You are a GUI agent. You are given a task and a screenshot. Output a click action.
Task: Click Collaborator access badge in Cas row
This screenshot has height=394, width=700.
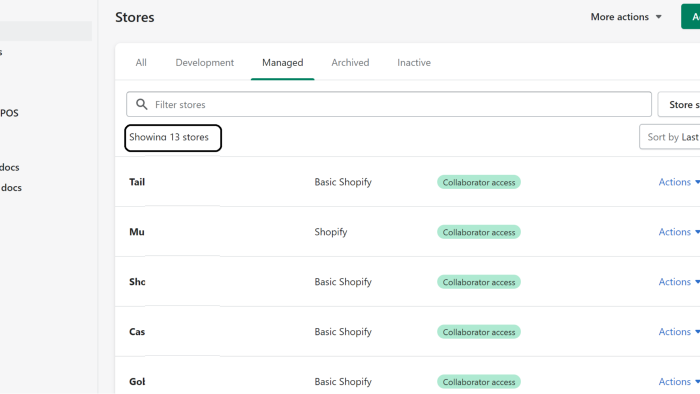point(479,332)
